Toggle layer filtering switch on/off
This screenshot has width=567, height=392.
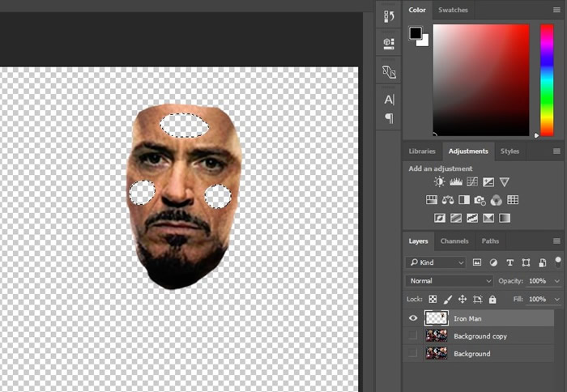[x=558, y=262]
